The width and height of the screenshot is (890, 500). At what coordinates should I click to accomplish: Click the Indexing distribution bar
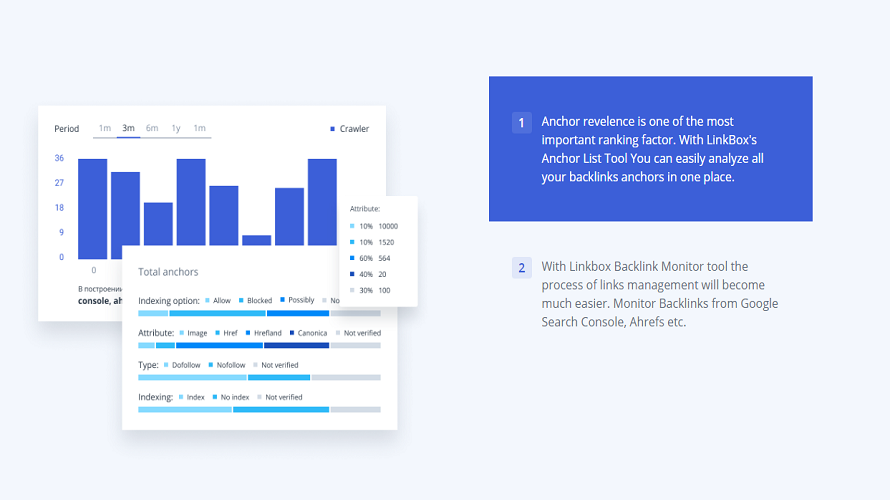(x=259, y=409)
